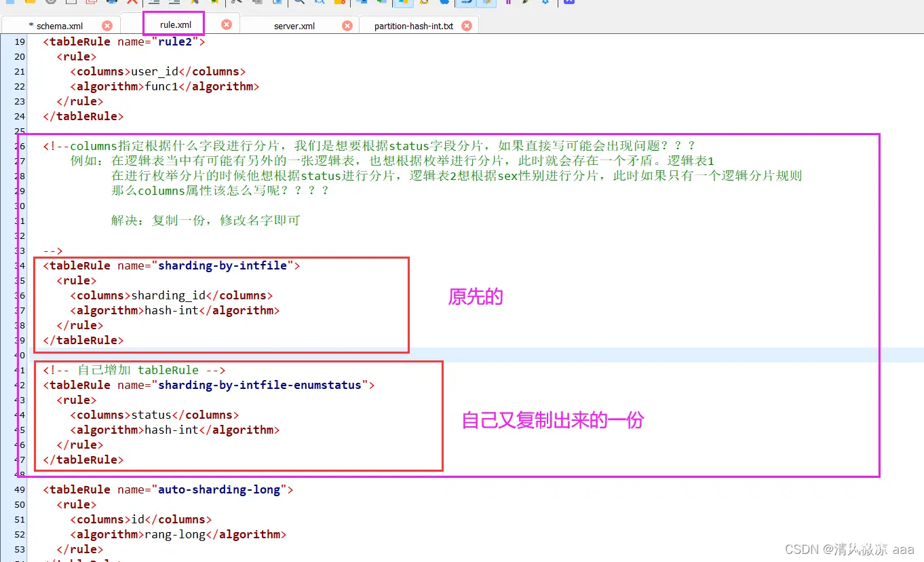Click the auto-sharding-long tableRule name
The height and width of the screenshot is (562, 924).
click(219, 489)
